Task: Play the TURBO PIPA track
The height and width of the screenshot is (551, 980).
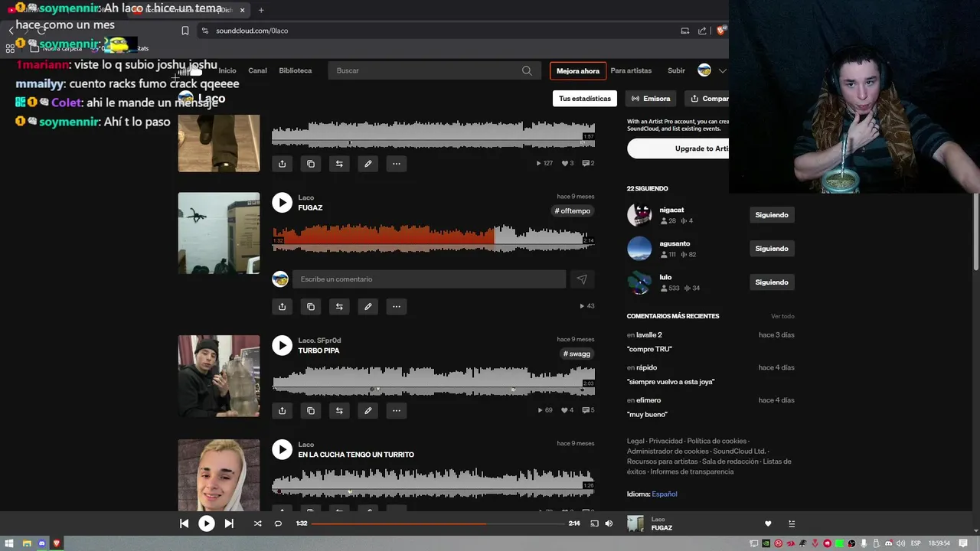Action: [x=282, y=345]
